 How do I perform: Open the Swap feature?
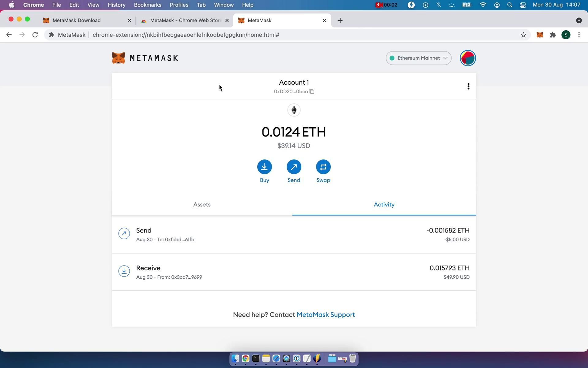pyautogui.click(x=323, y=167)
